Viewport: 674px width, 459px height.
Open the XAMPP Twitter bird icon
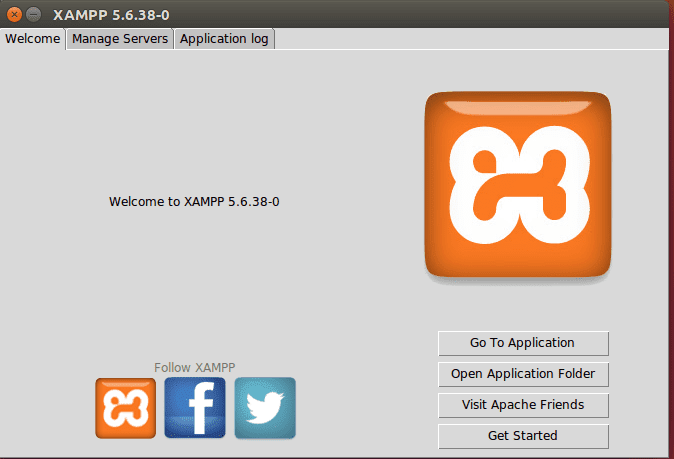tap(265, 408)
